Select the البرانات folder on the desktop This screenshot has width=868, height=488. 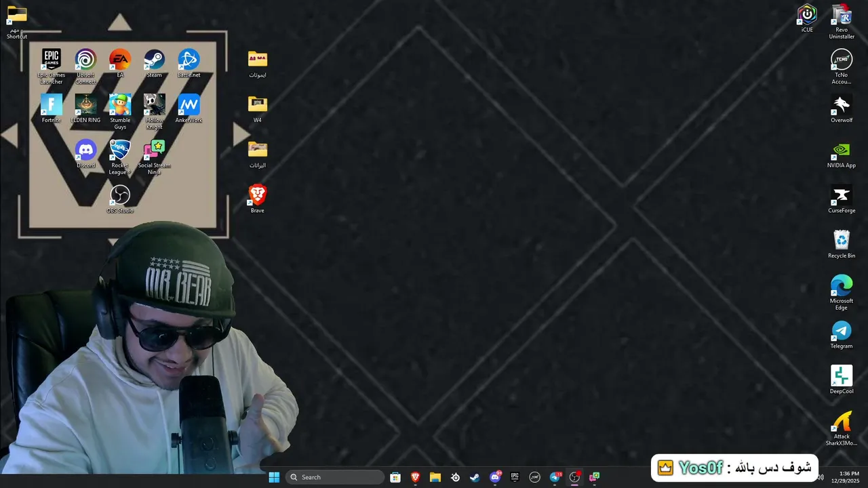click(258, 154)
